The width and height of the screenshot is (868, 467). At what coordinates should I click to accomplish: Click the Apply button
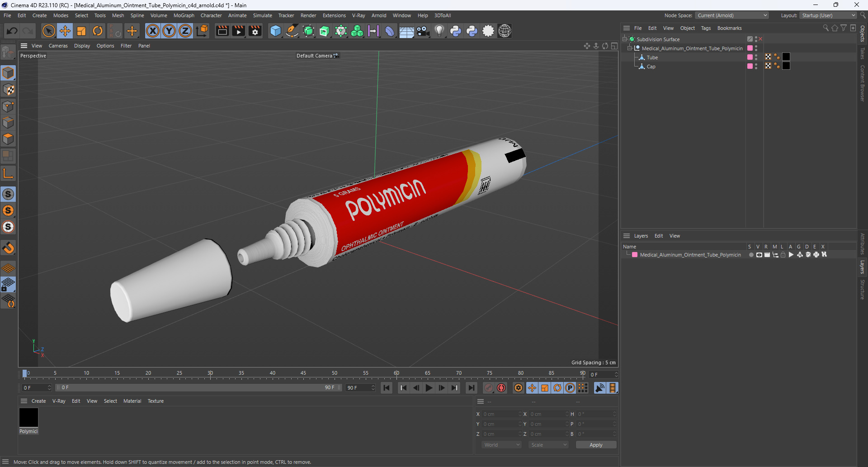coord(596,445)
